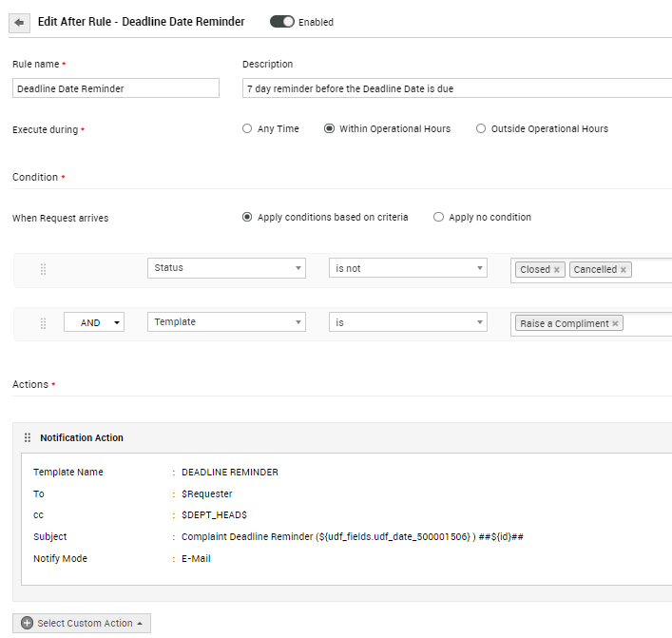Click the Rule name text field
Image resolution: width=672 pixels, height=638 pixels.
(x=116, y=88)
